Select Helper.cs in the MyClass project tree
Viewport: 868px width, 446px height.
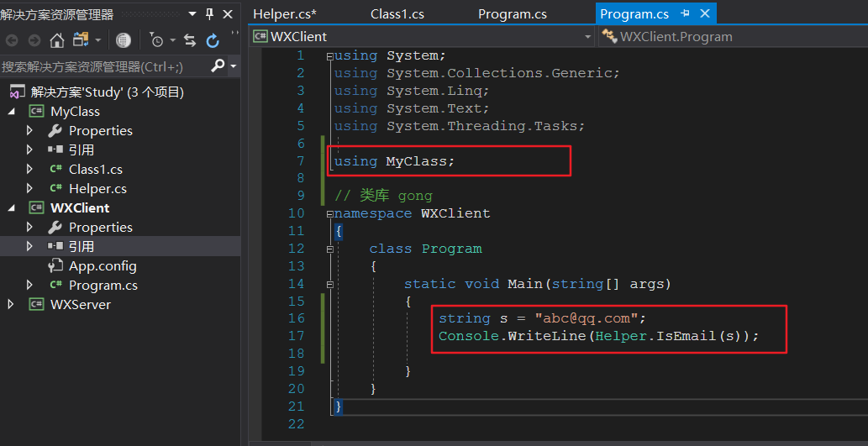pos(97,189)
